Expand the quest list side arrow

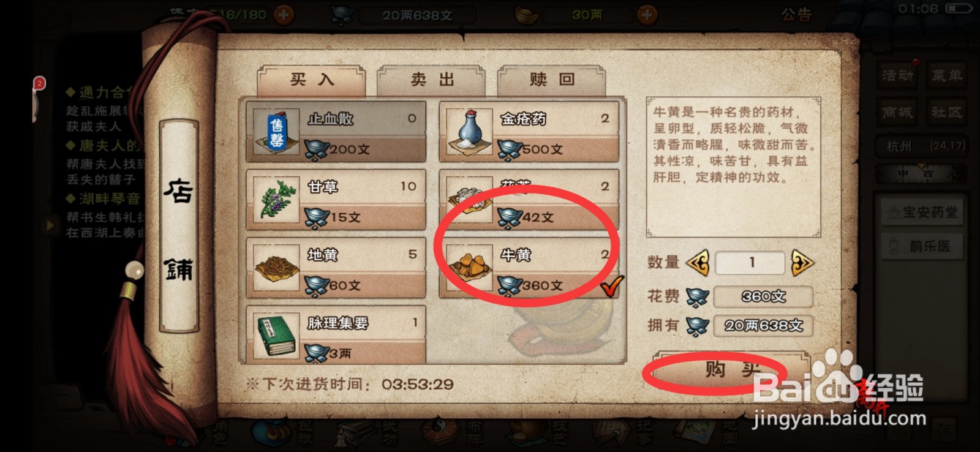(50, 225)
